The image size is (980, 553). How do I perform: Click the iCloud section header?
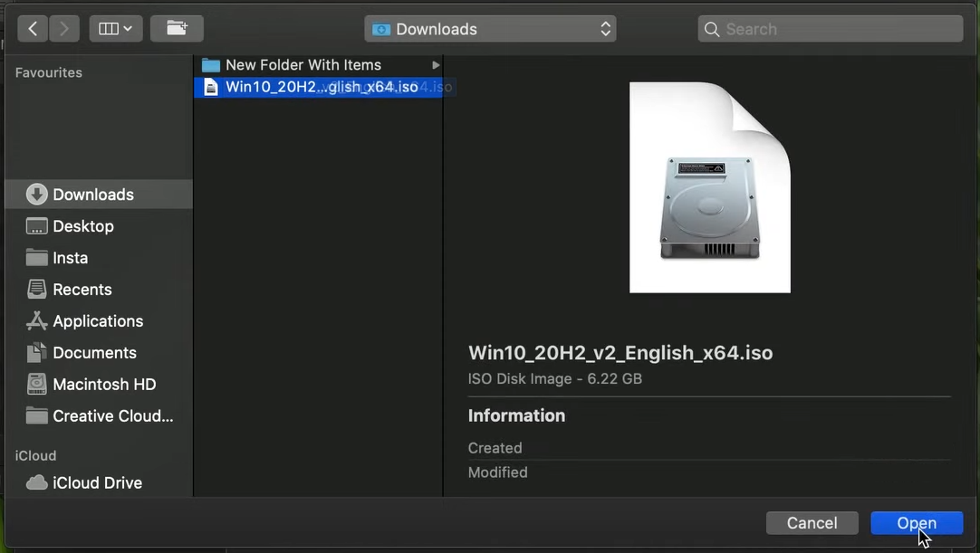[x=35, y=455]
